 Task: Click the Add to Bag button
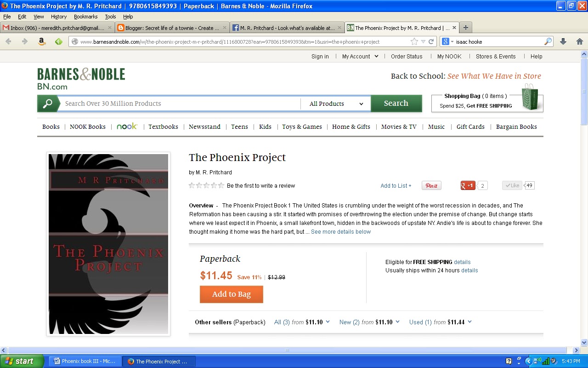[232, 294]
